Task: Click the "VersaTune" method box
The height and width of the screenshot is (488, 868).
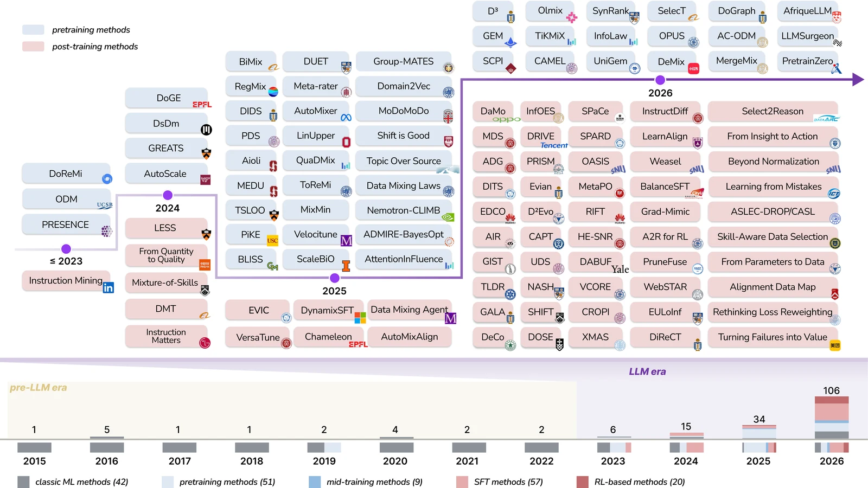Action: (x=258, y=337)
